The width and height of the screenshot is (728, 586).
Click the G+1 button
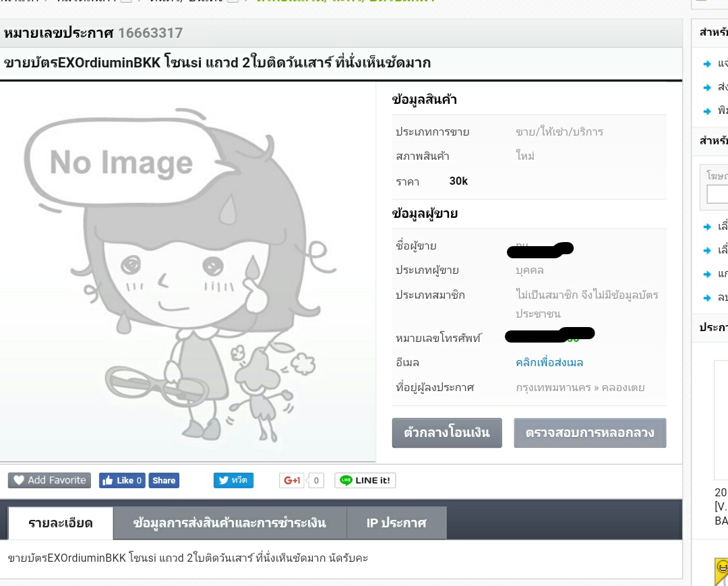tap(292, 480)
